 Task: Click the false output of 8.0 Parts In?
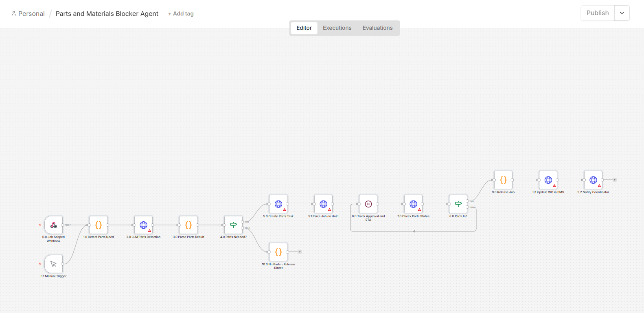(x=467, y=207)
